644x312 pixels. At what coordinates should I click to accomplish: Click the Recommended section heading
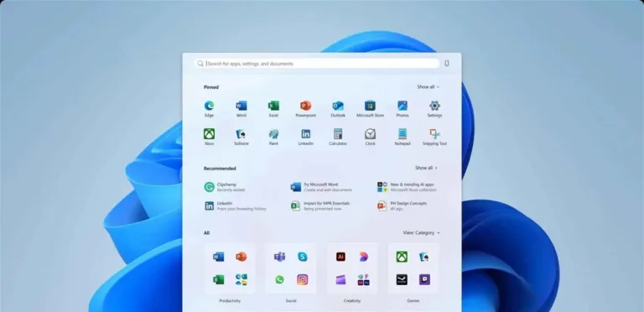(x=220, y=169)
